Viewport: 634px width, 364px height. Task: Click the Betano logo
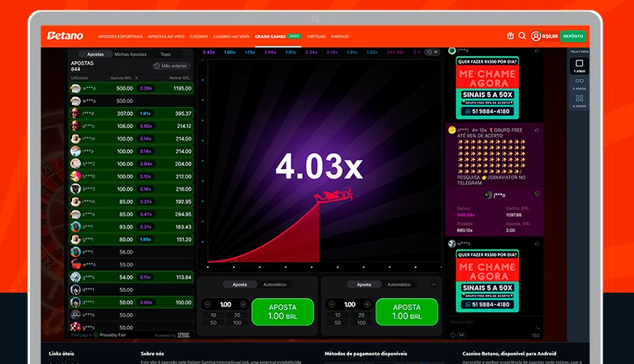pos(65,36)
